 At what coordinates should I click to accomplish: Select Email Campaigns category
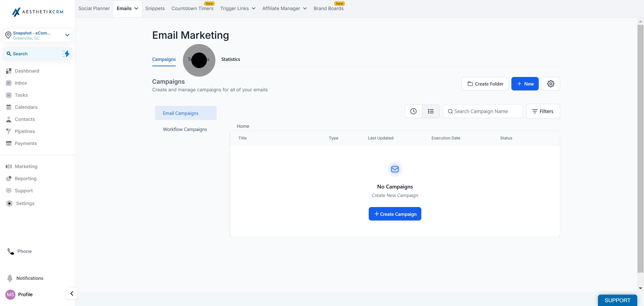click(186, 113)
